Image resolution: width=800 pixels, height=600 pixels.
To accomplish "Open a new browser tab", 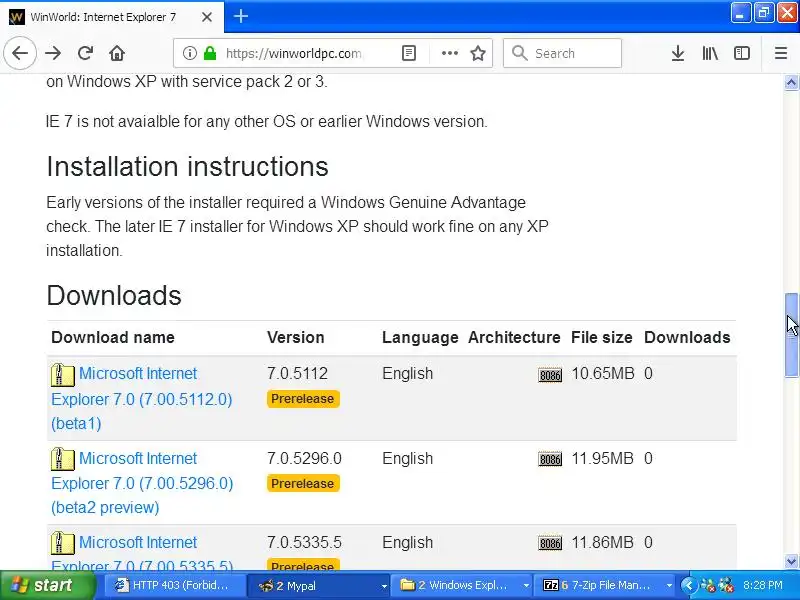I will 241,16.
